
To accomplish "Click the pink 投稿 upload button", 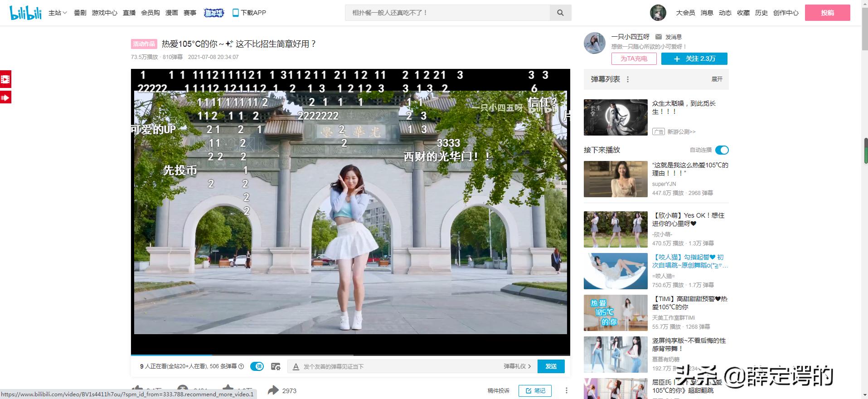I will tap(828, 13).
